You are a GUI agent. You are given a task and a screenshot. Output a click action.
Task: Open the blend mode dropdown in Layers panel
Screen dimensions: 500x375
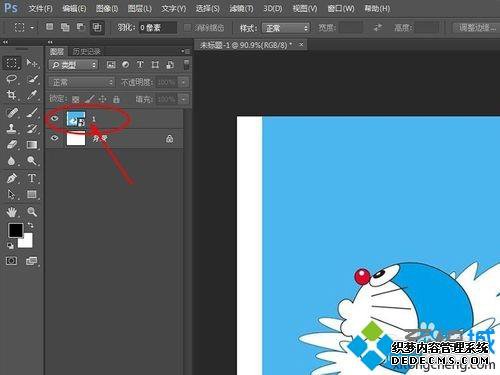click(x=81, y=82)
